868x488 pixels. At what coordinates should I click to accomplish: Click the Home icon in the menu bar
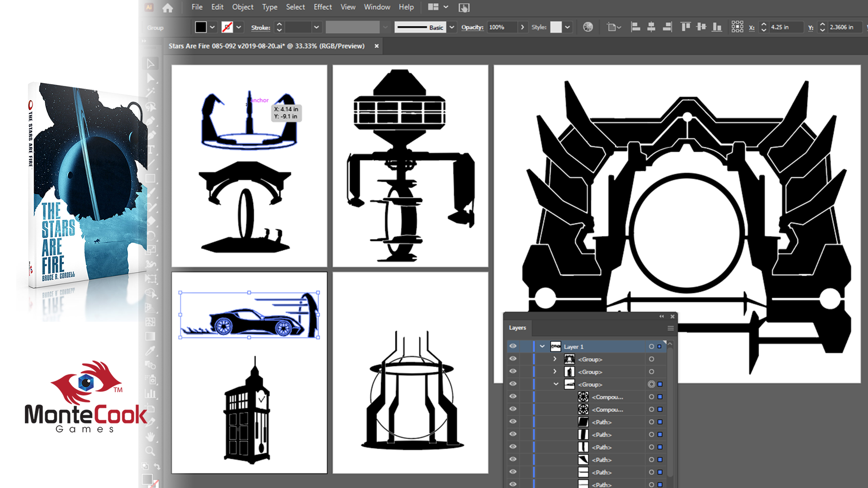pyautogui.click(x=168, y=8)
